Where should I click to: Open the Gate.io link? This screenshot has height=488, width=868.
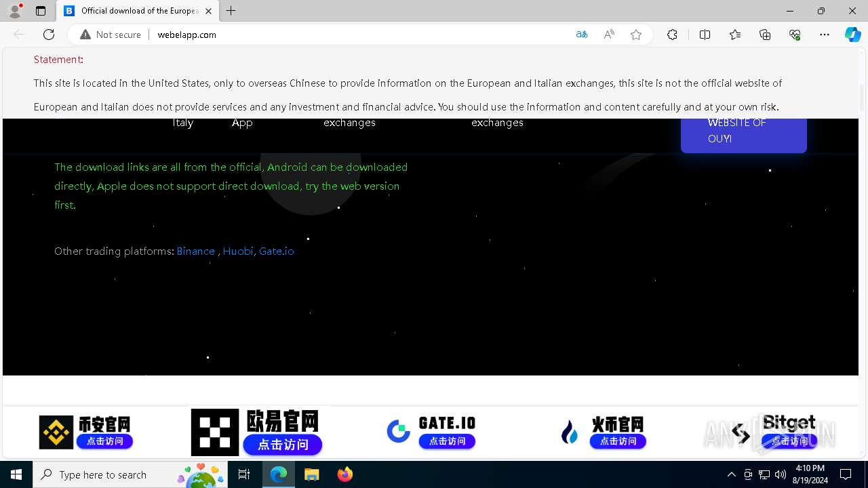pyautogui.click(x=276, y=251)
